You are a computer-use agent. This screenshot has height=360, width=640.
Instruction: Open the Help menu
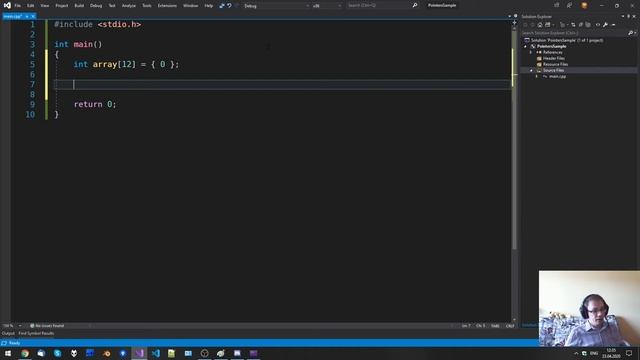[209, 6]
